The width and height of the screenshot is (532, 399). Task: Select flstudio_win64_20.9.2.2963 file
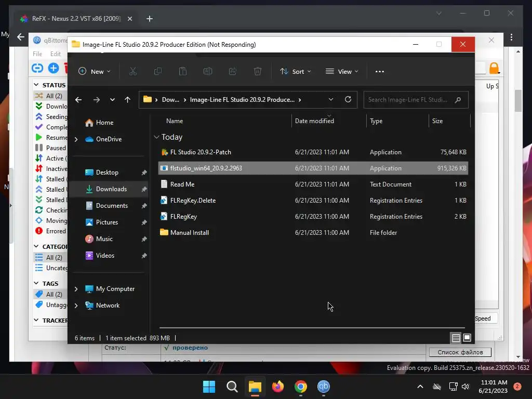tap(313, 168)
